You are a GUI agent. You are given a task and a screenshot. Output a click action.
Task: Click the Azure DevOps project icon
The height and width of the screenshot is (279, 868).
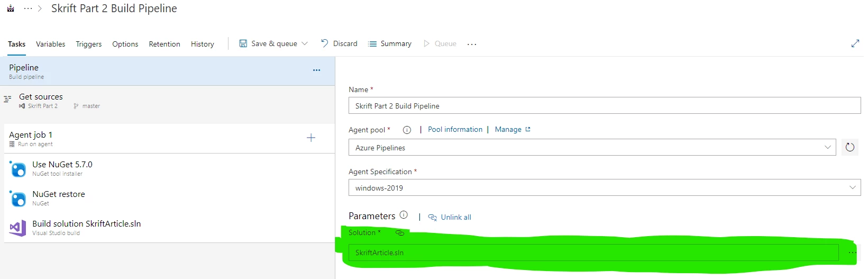click(x=11, y=8)
